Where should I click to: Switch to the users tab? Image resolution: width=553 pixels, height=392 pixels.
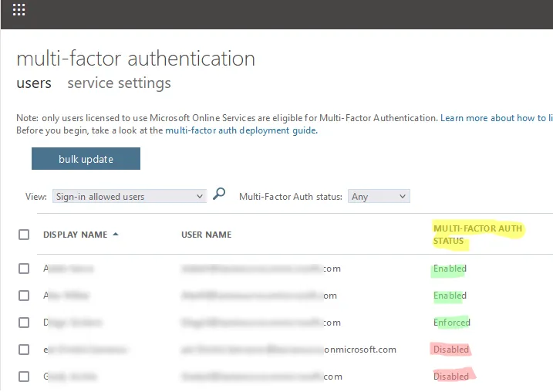(34, 83)
